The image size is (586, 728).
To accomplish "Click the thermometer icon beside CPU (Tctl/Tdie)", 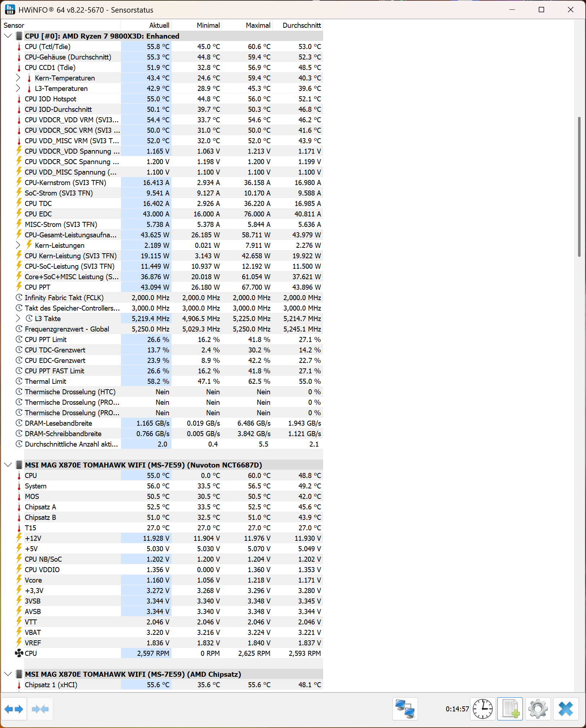I will (x=19, y=47).
